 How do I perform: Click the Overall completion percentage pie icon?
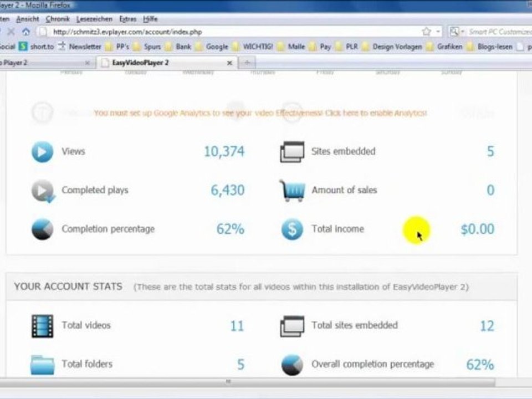[292, 365]
